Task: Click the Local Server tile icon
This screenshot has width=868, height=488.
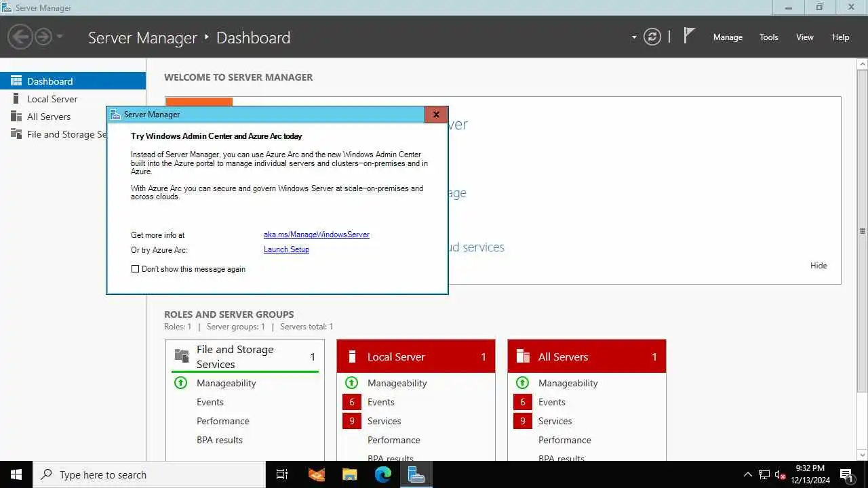Action: pyautogui.click(x=352, y=357)
